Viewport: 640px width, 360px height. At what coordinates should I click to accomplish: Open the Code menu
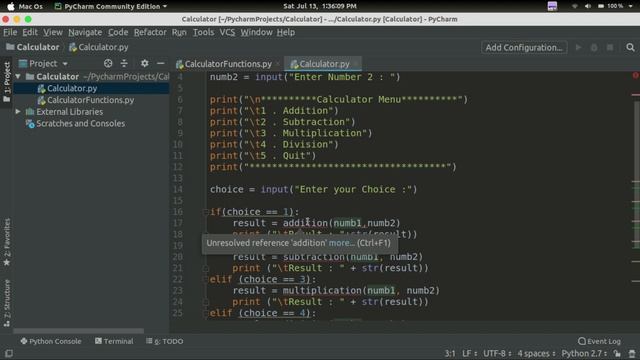(x=118, y=32)
